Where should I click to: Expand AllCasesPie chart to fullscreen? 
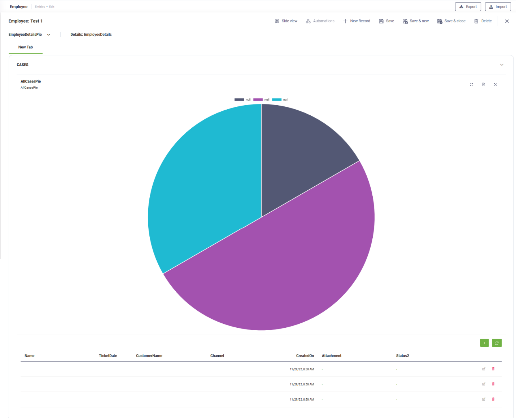pos(495,85)
